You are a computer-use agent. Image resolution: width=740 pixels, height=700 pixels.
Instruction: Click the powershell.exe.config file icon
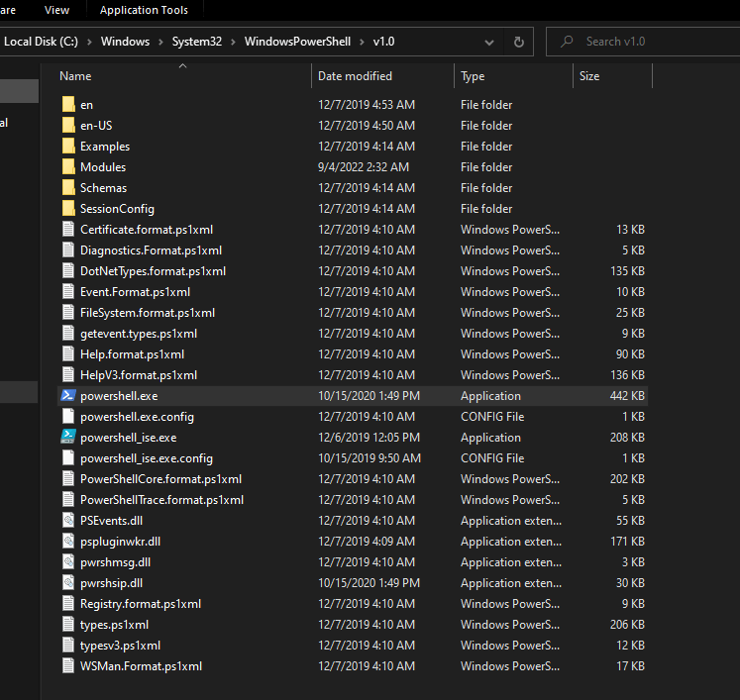(x=68, y=416)
